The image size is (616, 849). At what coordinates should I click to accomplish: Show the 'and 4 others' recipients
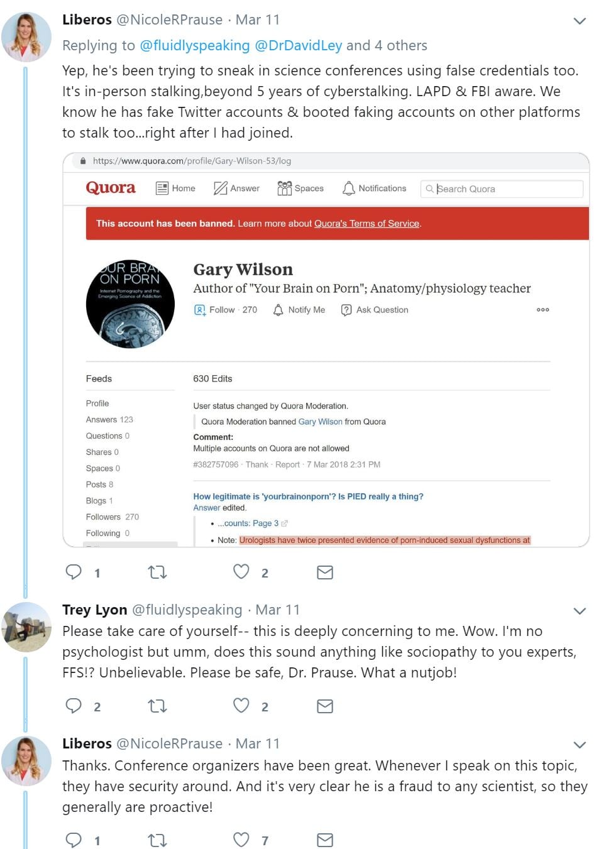(x=387, y=45)
